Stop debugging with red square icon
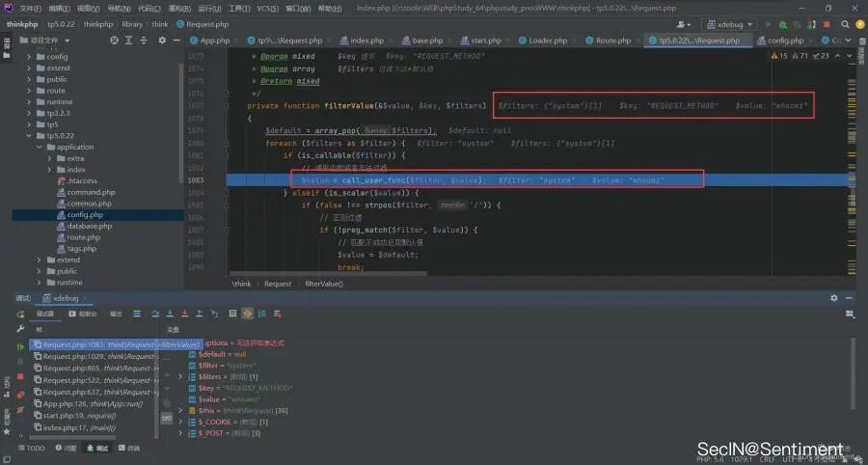868x465 pixels. [x=20, y=376]
